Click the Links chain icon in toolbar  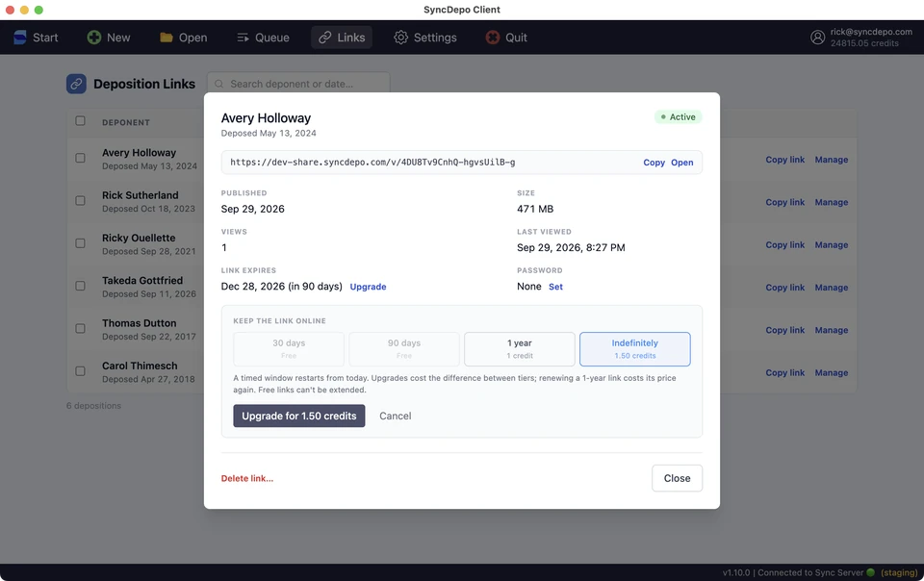coord(324,38)
